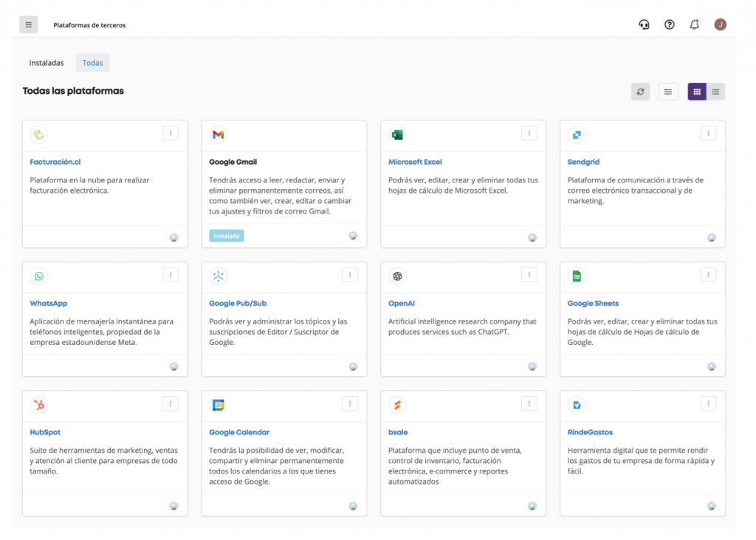Switch to grid view
The image size is (756, 540).
click(697, 92)
